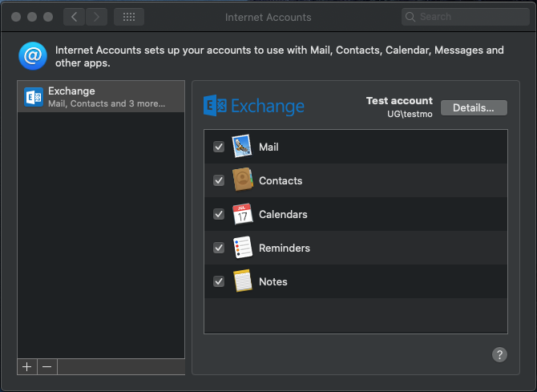Toggle the Calendars checkbox
The image size is (537, 392).
(x=218, y=215)
